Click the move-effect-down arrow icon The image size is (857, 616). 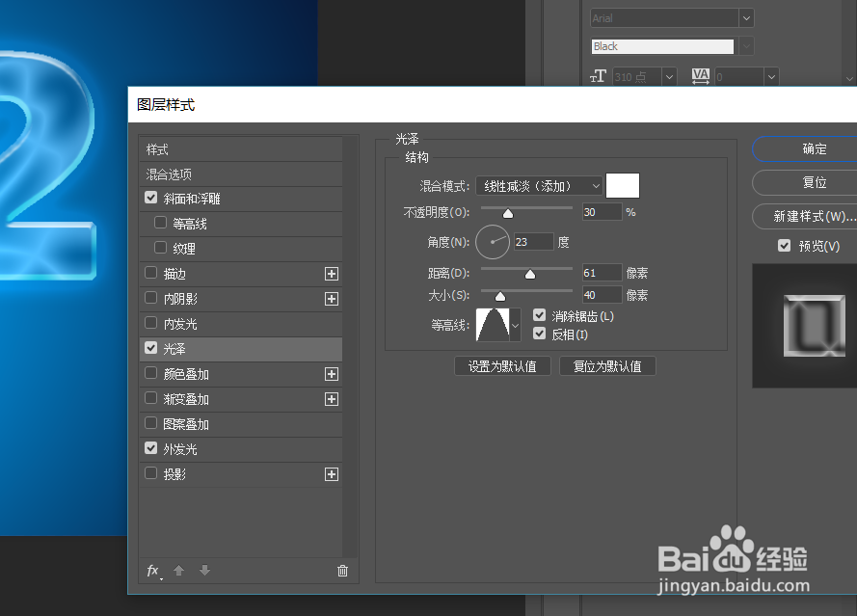204,571
